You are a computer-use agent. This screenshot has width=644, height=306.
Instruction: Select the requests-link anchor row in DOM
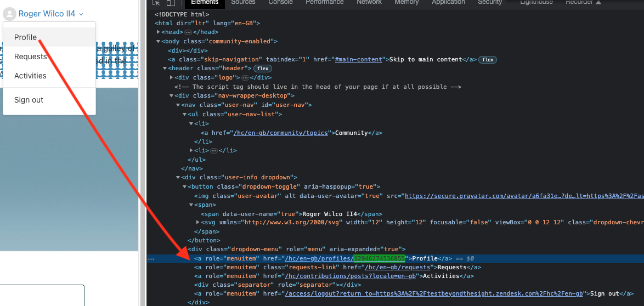click(x=337, y=267)
